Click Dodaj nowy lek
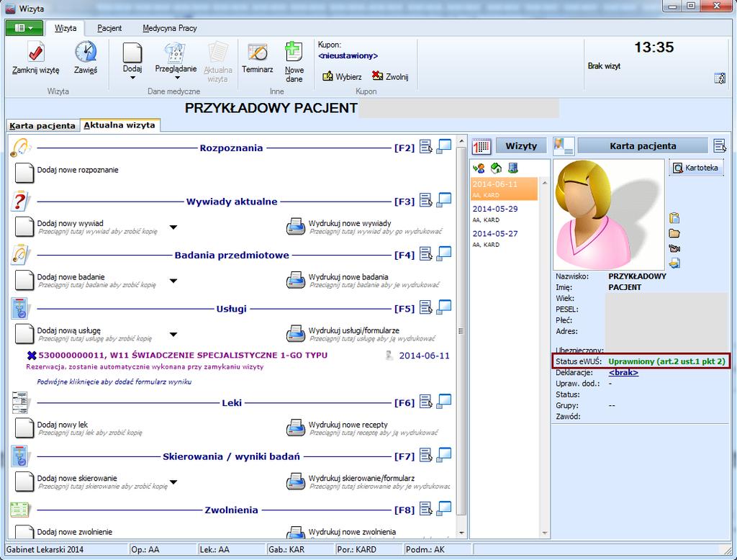The image size is (737, 560). coord(63,425)
